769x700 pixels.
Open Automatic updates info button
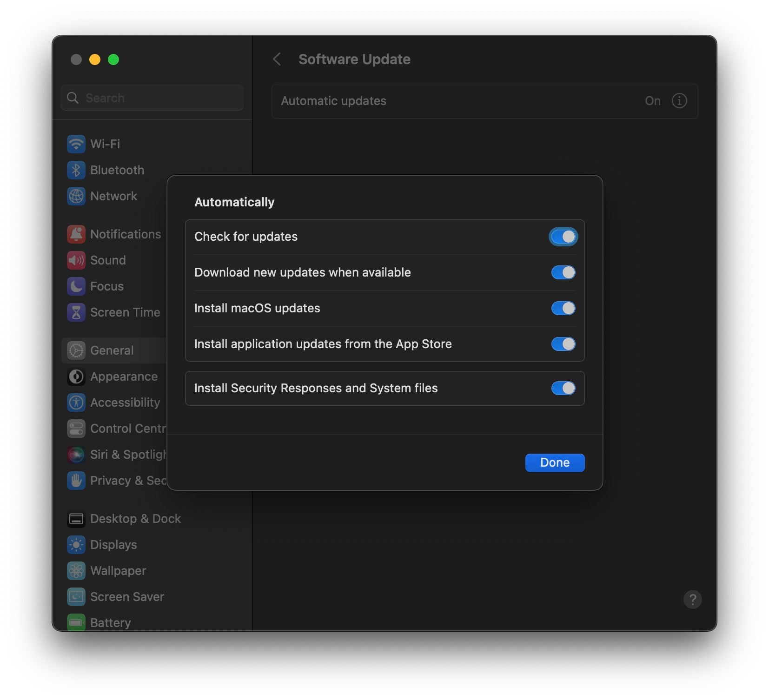coord(679,101)
